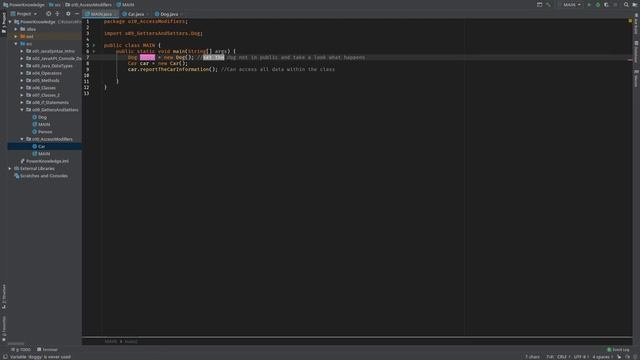The width and height of the screenshot is (640, 360).
Task: Click the Build project hammer icon
Action: pos(548,5)
